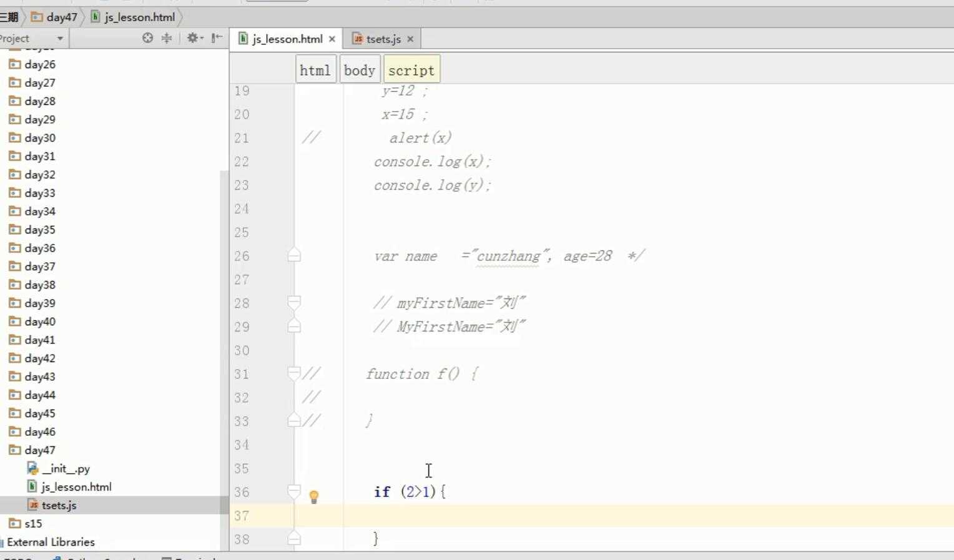Select External Libraries node
This screenshot has height=560, width=954.
51,542
